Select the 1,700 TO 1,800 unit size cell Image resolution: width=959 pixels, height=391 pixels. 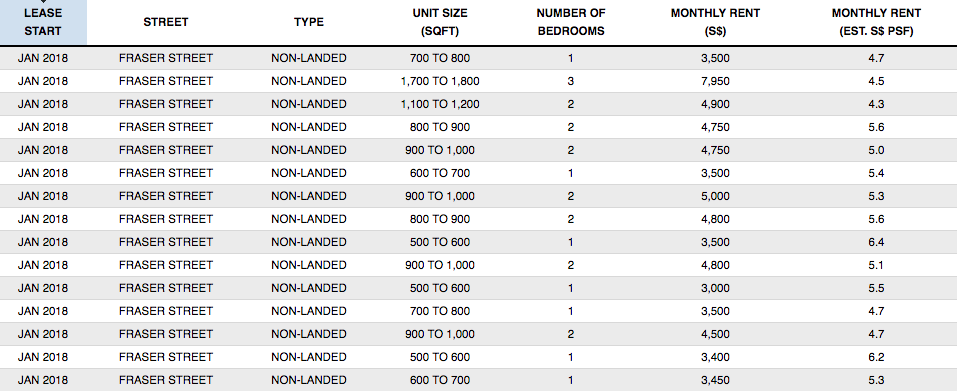(440, 81)
